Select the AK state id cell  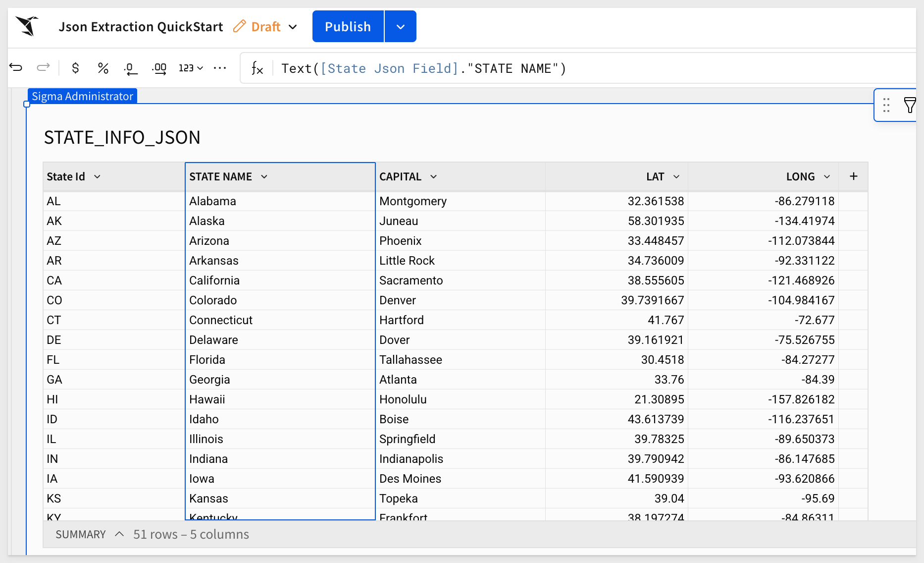[x=114, y=221]
